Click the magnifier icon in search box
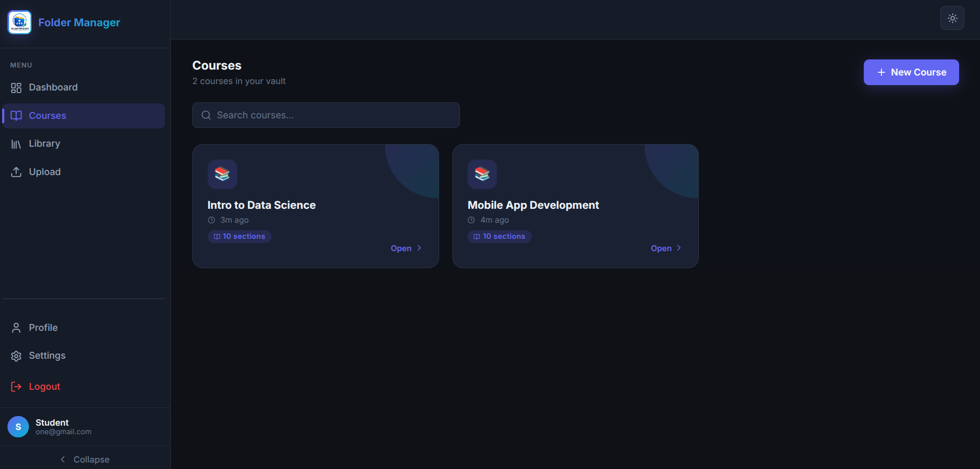 click(206, 115)
